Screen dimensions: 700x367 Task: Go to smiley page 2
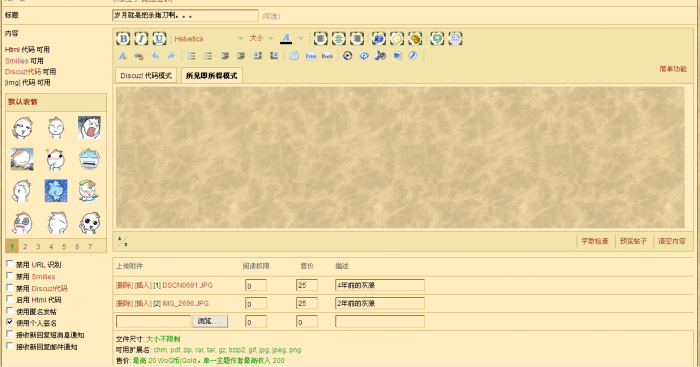[25, 246]
